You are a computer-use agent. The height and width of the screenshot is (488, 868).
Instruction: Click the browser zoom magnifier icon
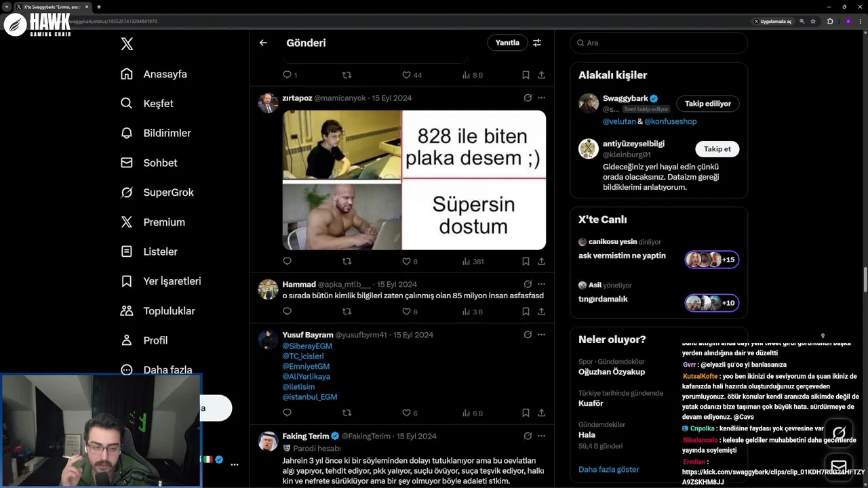click(x=802, y=22)
